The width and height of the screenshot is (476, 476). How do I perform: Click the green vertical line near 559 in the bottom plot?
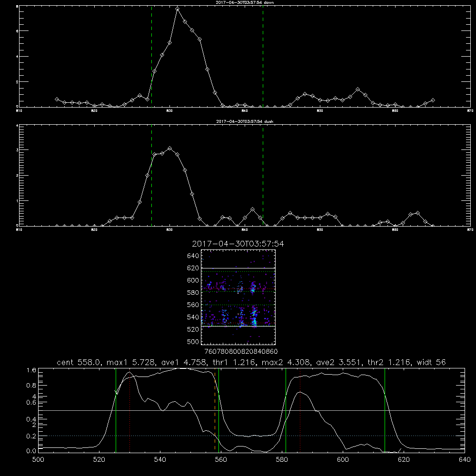(218, 410)
